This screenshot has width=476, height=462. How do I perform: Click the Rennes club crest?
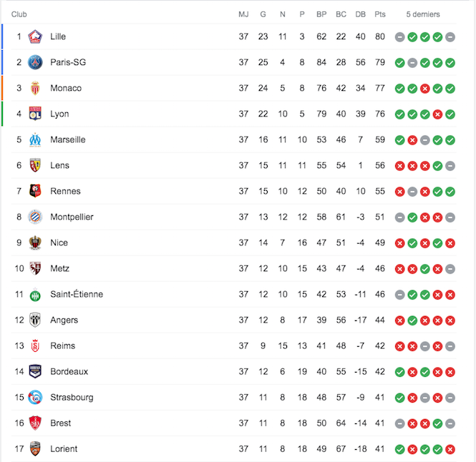(x=35, y=191)
